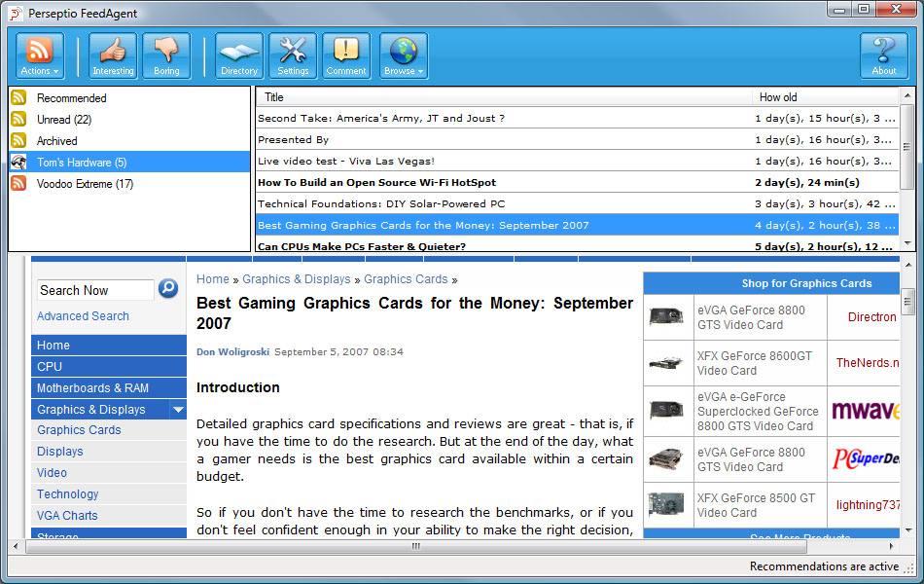The width and height of the screenshot is (924, 584).
Task: Open the Motherboards & RAM section
Action: [x=109, y=387]
